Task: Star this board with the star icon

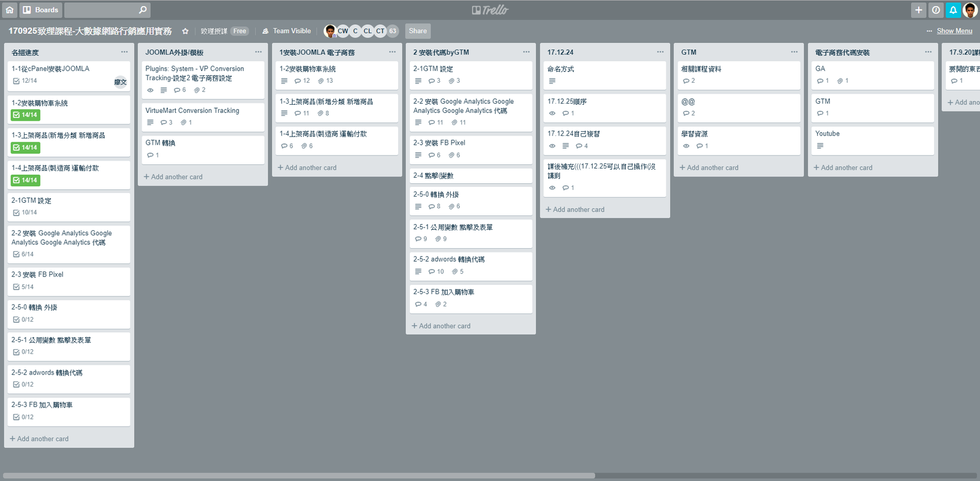Action: click(x=185, y=31)
